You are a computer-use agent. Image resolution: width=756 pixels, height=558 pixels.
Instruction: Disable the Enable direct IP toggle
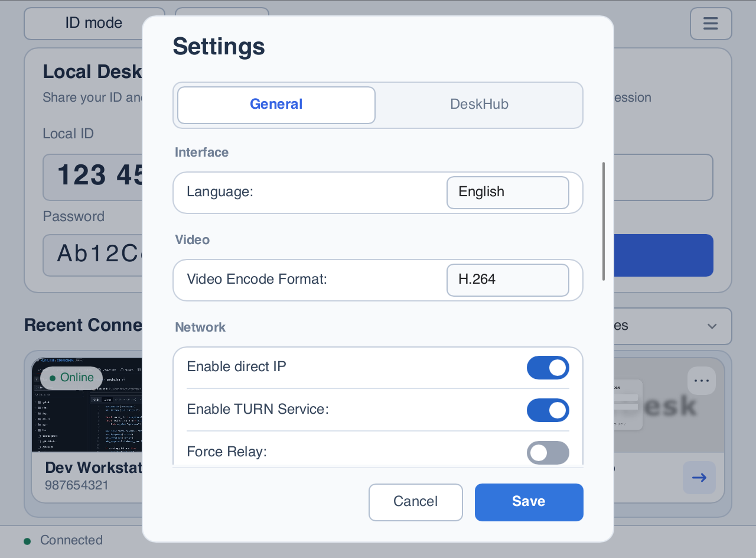[548, 368]
